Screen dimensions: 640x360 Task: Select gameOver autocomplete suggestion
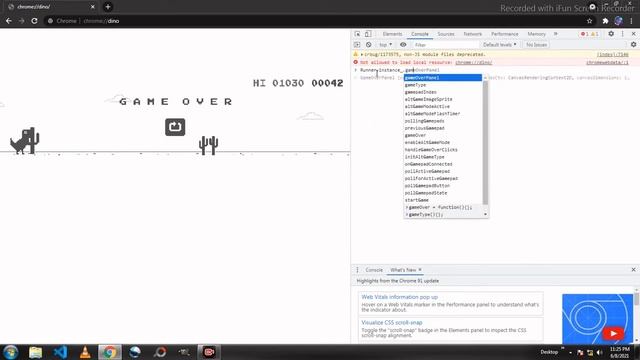point(443,135)
